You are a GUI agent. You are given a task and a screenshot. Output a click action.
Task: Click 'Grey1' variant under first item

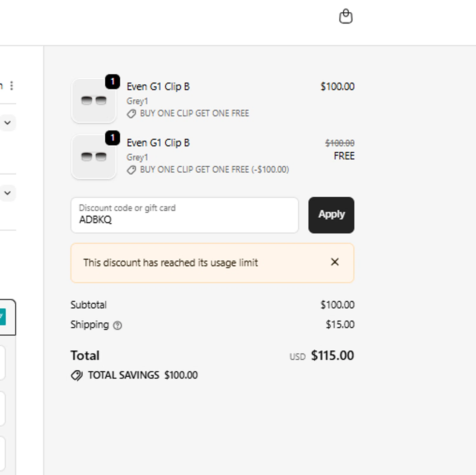(137, 101)
